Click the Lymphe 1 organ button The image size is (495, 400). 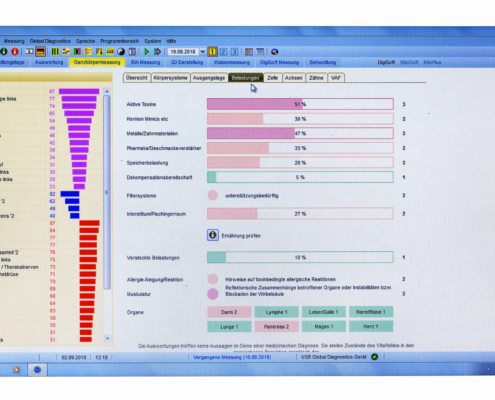[x=276, y=312]
